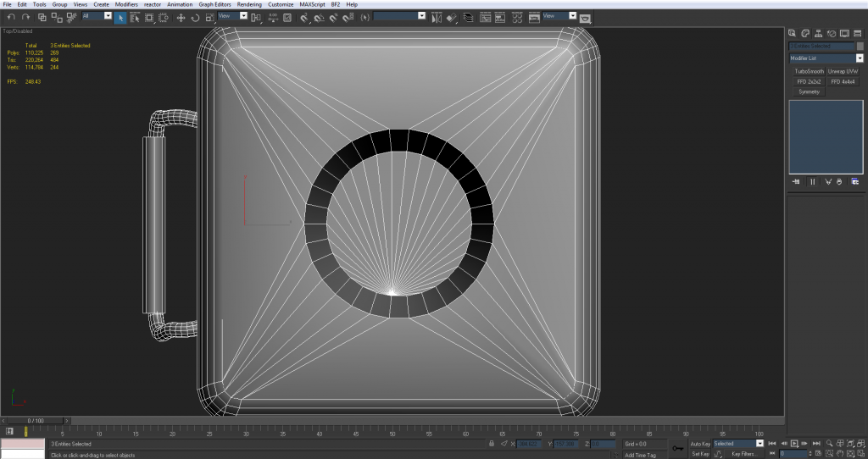The width and height of the screenshot is (868, 459).
Task: Click the Unwrap UVW button
Action: click(x=843, y=71)
